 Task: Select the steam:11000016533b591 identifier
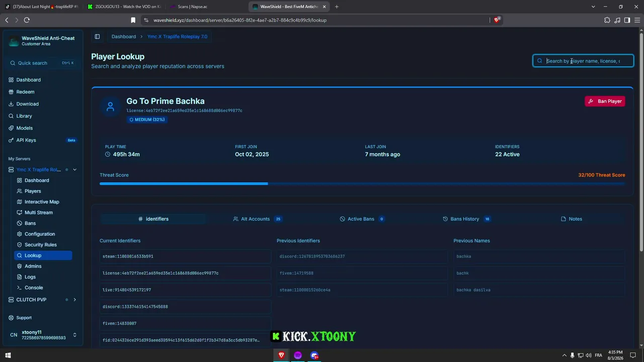[x=185, y=256]
